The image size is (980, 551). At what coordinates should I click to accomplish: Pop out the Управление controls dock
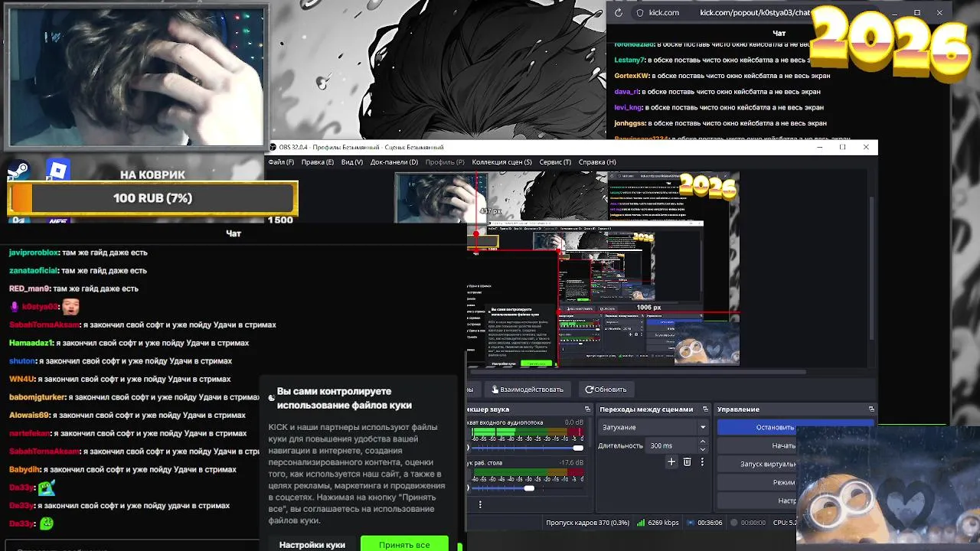click(871, 409)
